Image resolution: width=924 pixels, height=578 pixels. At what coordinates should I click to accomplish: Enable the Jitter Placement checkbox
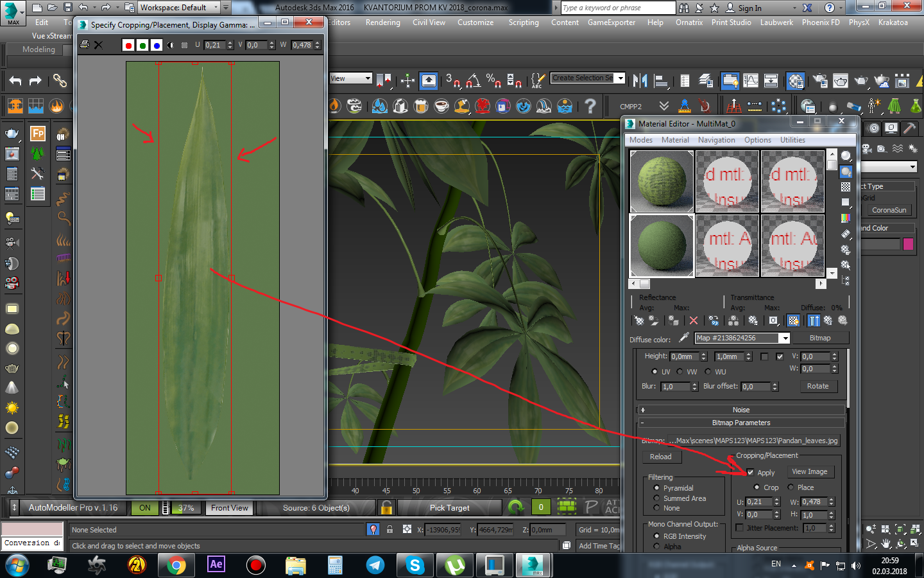coord(740,528)
